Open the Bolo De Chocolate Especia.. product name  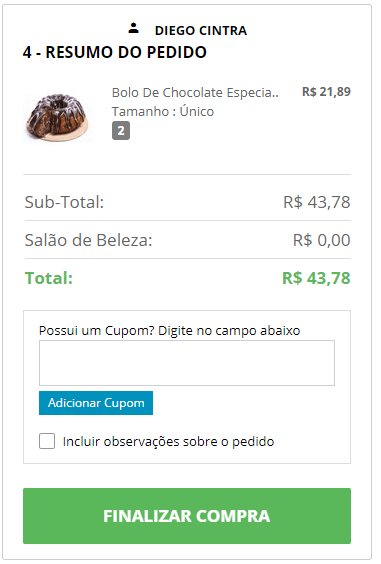tap(195, 93)
